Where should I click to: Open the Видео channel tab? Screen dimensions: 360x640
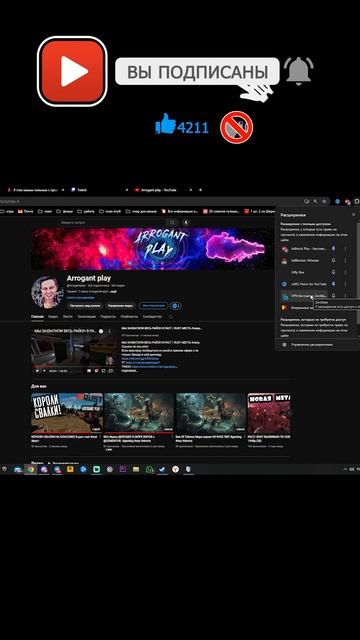click(x=53, y=316)
